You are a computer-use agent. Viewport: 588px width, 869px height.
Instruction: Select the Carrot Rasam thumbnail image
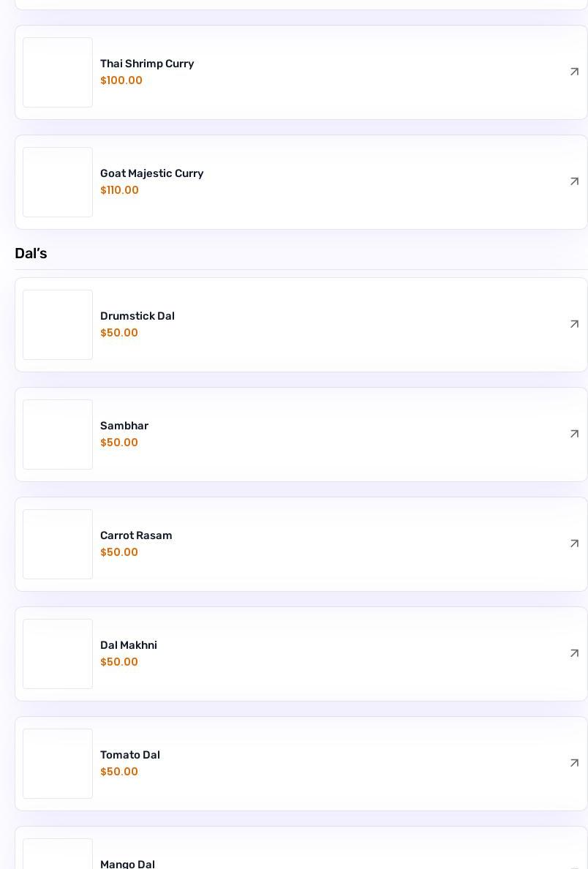coord(58,544)
